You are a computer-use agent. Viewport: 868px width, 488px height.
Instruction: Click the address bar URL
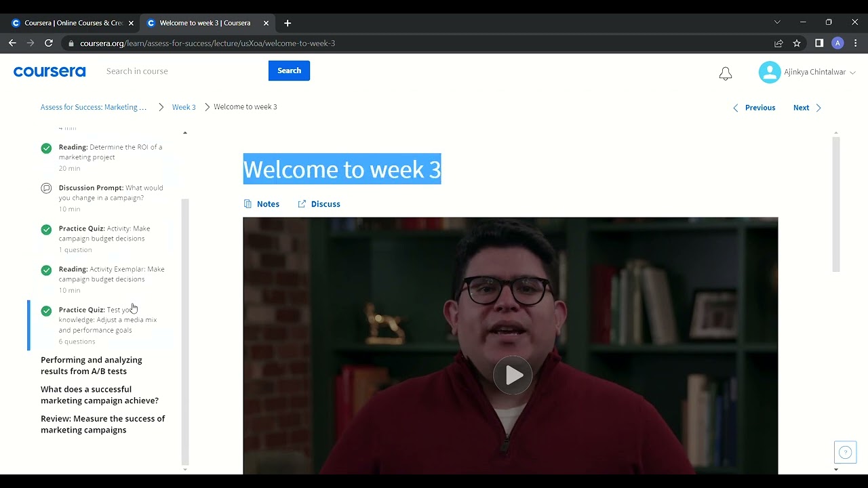208,43
